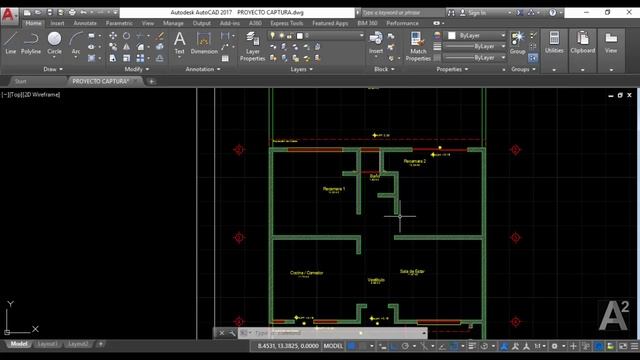Open the annotation scale 1:1 dropdown

540,346
